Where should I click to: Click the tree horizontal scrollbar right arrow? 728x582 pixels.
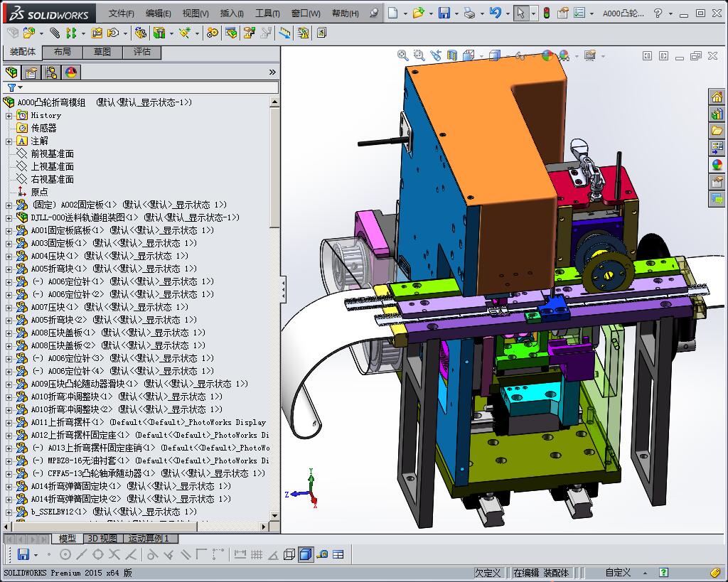point(264,527)
